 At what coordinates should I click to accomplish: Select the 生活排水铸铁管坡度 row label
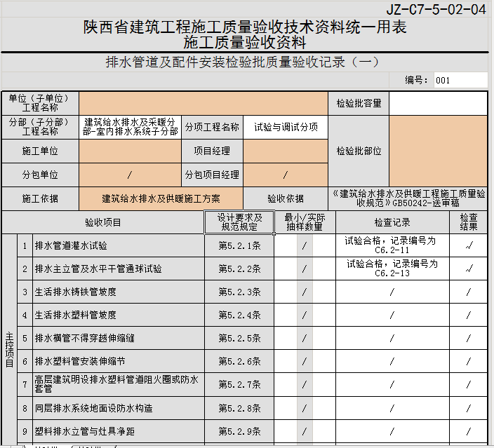tap(119, 292)
